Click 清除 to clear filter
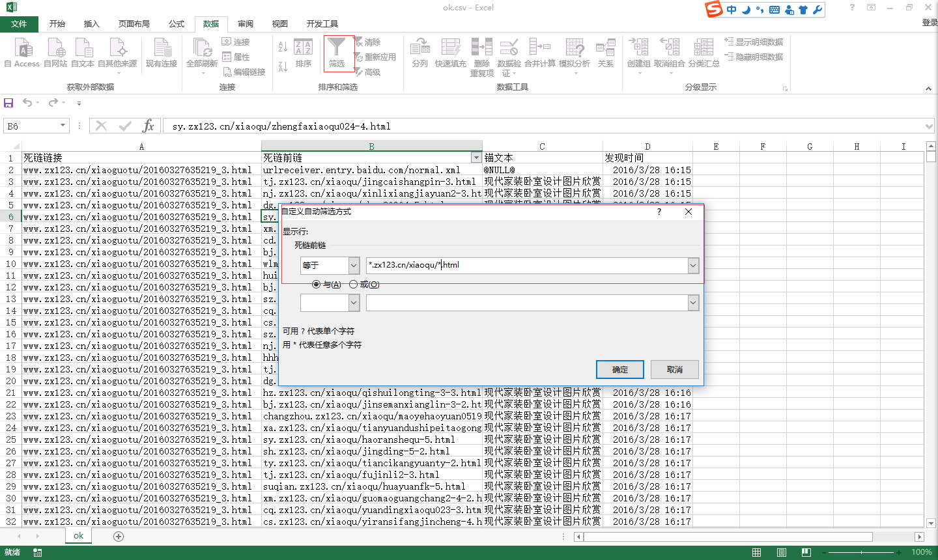 point(368,42)
